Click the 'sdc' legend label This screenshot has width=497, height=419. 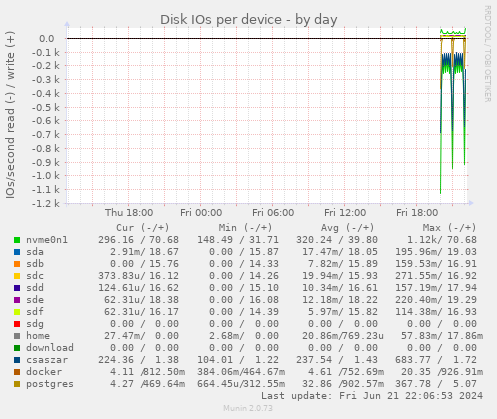click(x=35, y=276)
